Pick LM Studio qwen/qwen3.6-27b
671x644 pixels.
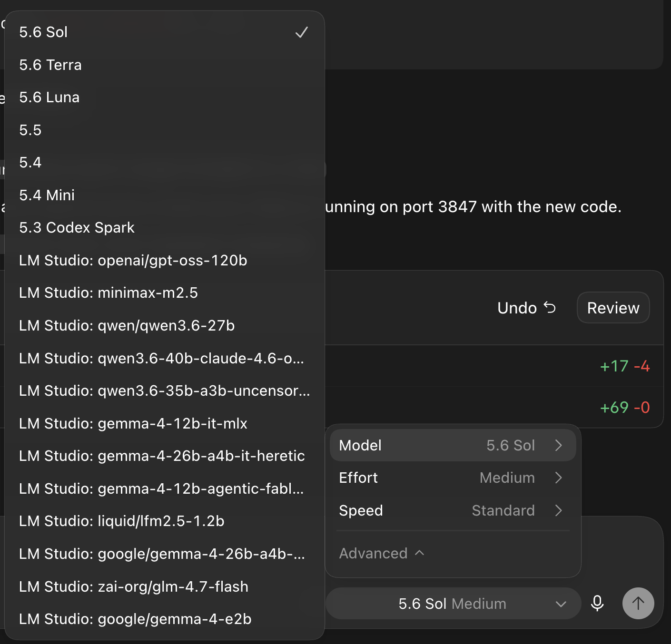tap(164, 325)
